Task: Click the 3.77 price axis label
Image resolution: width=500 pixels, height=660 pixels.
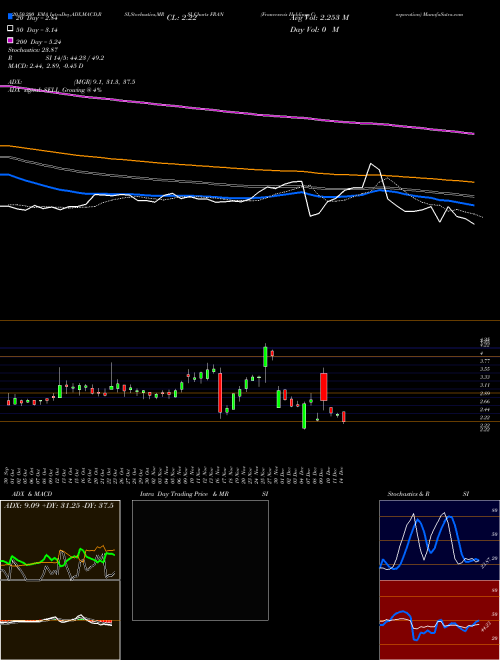Action: pyautogui.click(x=485, y=361)
